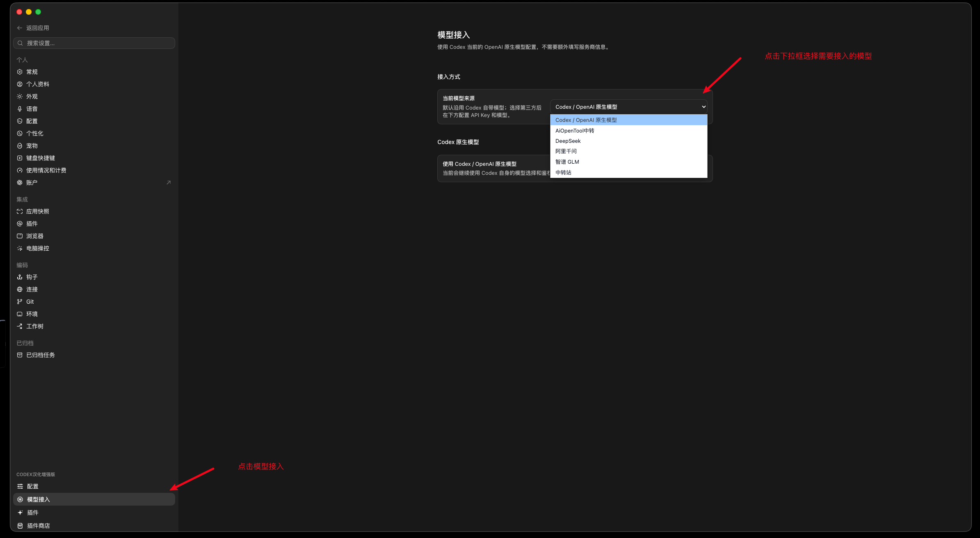Open the 钩子 anchor icon item
This screenshot has height=538, width=980.
[x=20, y=277]
